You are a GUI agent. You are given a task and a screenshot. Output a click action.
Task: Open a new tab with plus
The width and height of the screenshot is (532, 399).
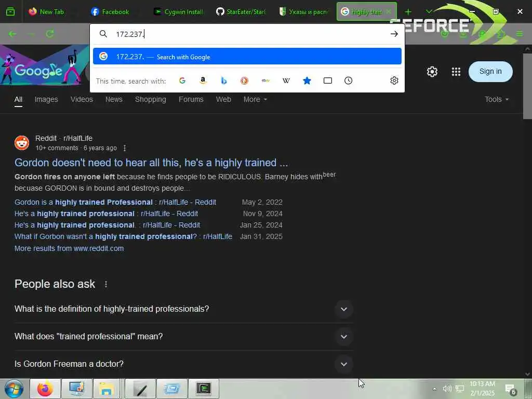(x=408, y=12)
